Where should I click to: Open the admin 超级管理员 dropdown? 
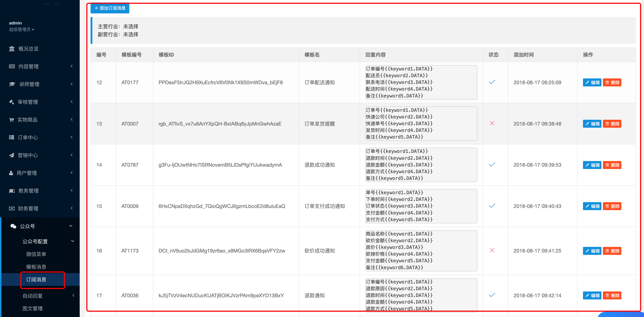click(22, 29)
